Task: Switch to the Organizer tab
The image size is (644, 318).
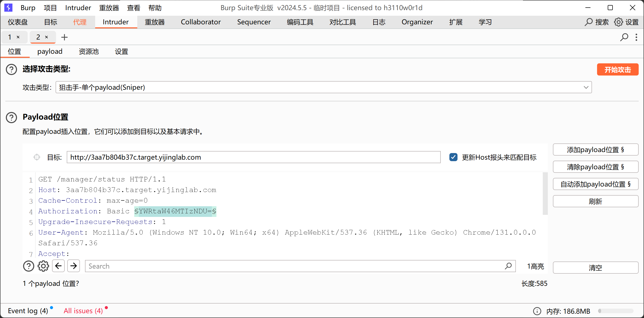Action: coord(417,22)
